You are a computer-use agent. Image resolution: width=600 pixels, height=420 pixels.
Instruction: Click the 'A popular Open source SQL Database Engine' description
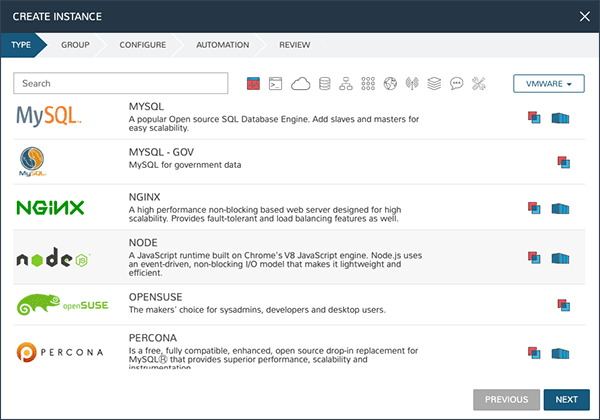[274, 124]
